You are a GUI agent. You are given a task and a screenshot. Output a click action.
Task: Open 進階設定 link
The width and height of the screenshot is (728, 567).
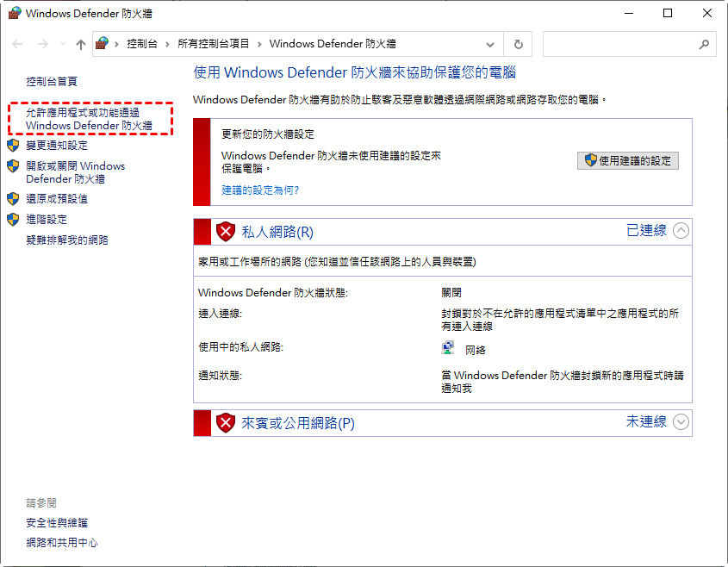(47, 219)
